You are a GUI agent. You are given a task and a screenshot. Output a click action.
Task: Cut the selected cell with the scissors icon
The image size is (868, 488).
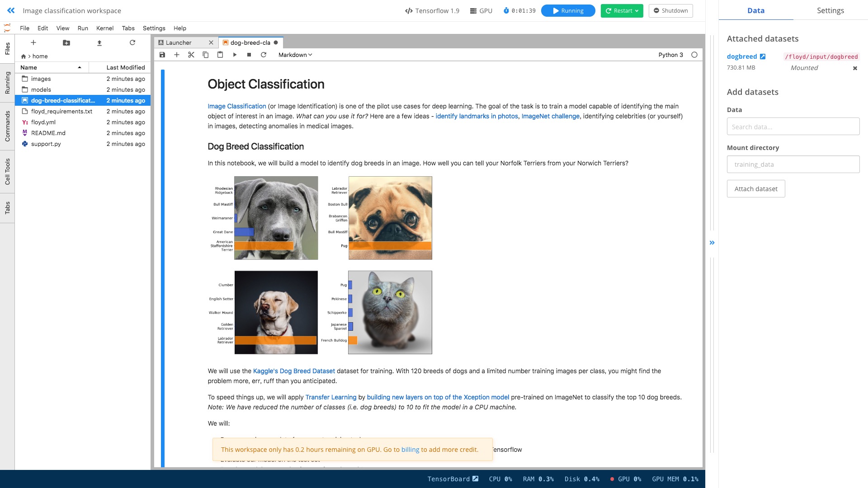pos(191,55)
